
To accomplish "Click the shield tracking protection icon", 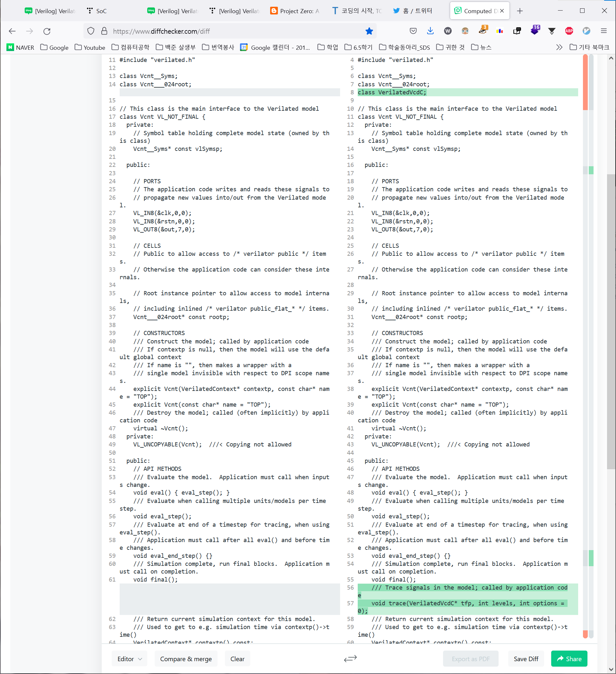I will (90, 31).
